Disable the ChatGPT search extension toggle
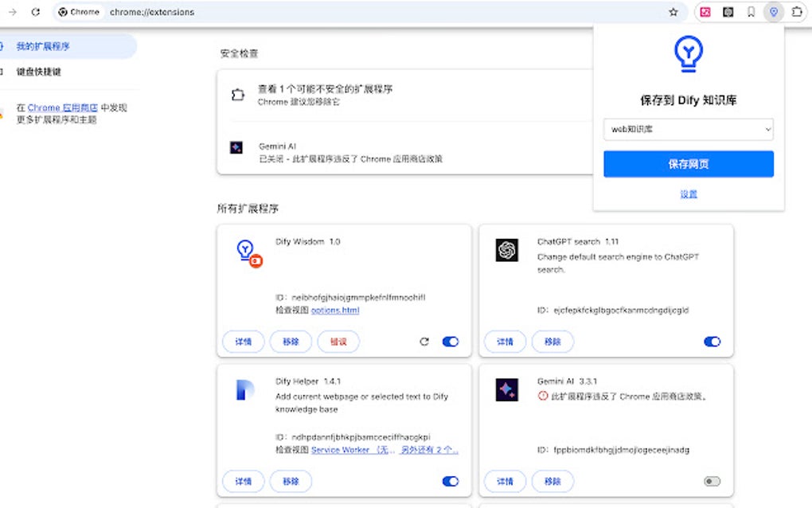 click(x=712, y=341)
